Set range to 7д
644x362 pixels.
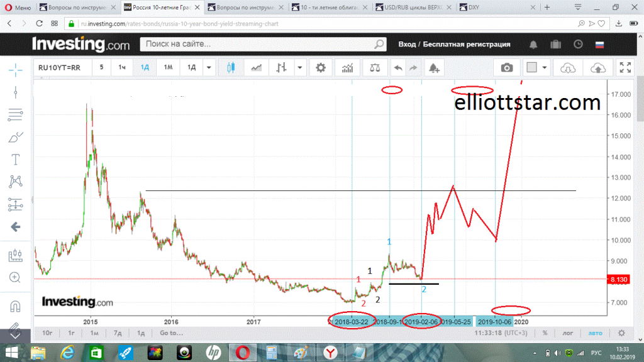118,333
